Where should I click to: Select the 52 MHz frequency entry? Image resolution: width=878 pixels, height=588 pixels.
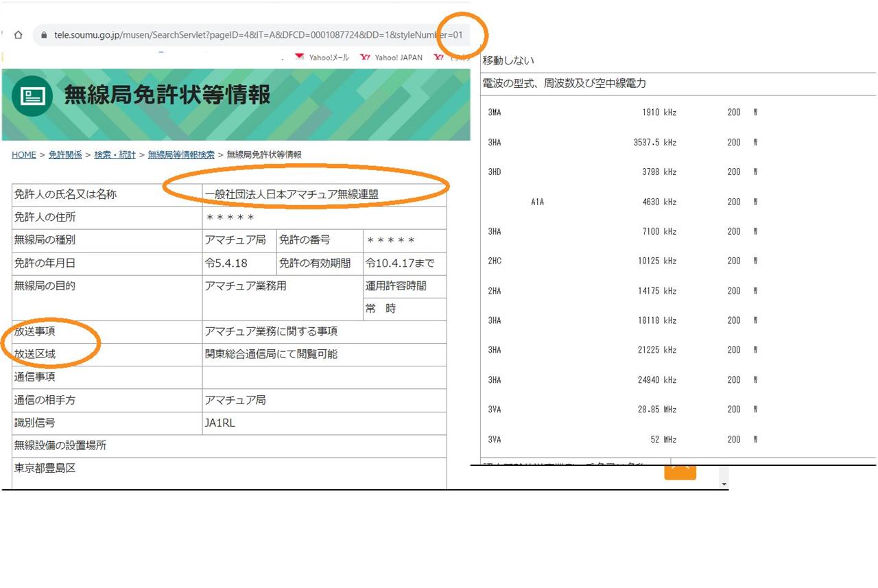pos(663,439)
